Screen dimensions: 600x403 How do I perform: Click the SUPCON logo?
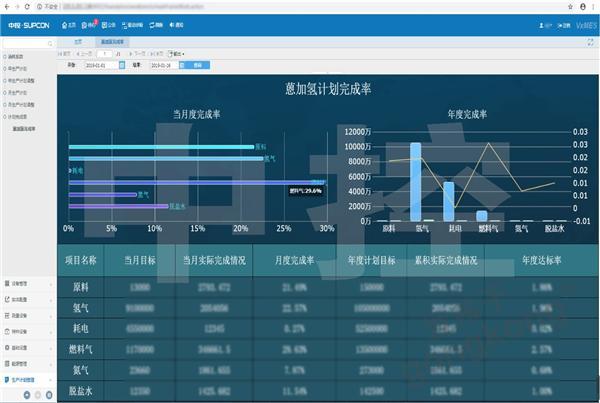click(29, 26)
